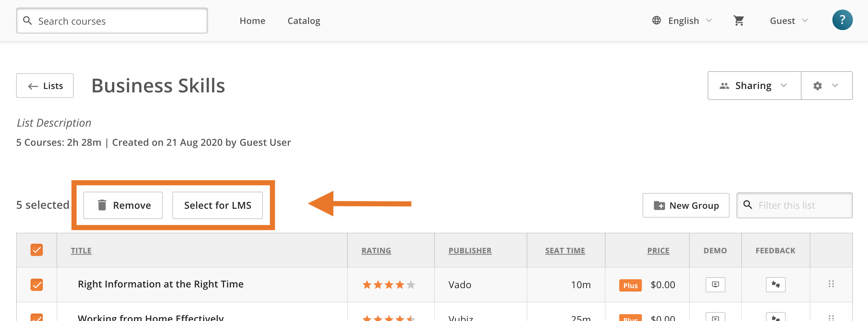Screen dimensions: 868x321
Task: Click the $0.00 price in Right Information row
Action: pyautogui.click(x=663, y=285)
